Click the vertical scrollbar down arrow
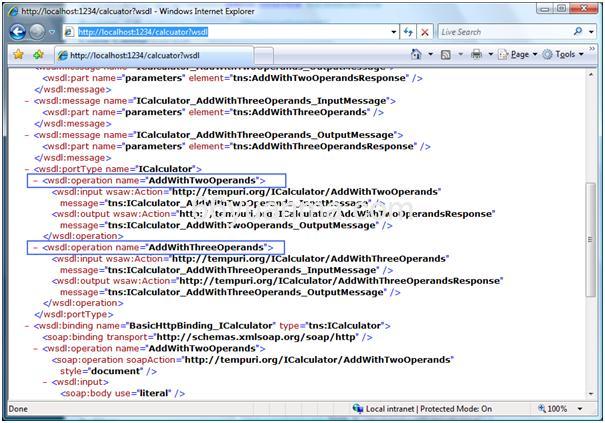 point(590,394)
